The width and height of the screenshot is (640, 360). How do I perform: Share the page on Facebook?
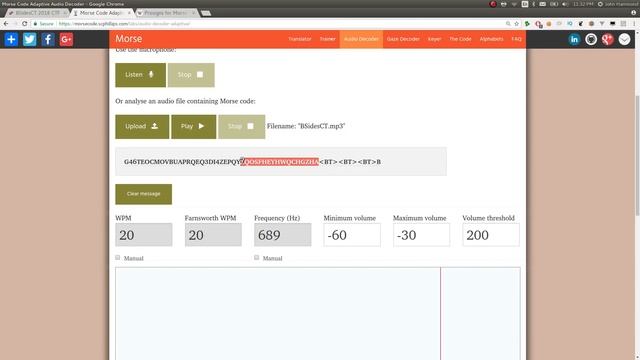(x=48, y=40)
